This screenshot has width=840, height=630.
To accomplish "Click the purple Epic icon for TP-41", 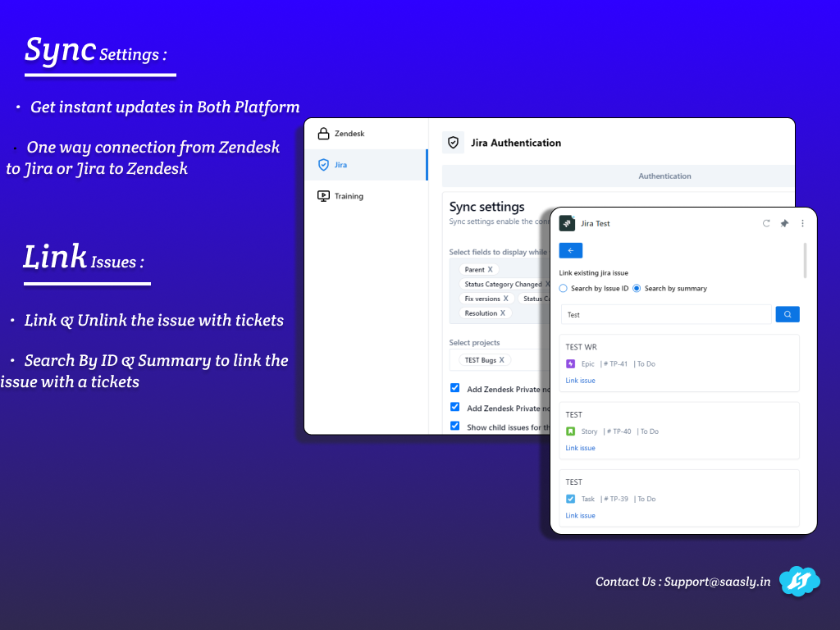I will point(571,363).
